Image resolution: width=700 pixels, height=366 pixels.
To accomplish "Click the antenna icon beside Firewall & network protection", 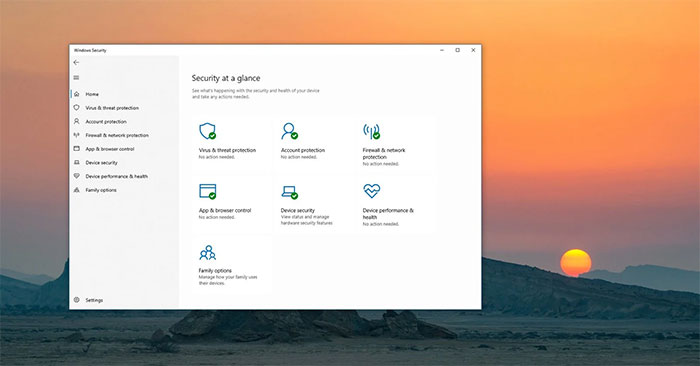I will point(76,135).
